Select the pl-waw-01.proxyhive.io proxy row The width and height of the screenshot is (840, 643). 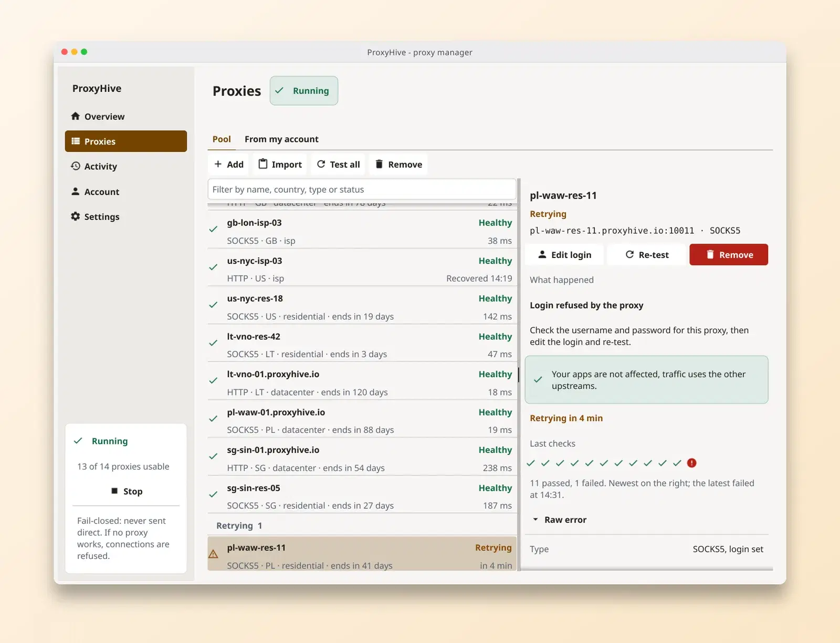(x=362, y=419)
